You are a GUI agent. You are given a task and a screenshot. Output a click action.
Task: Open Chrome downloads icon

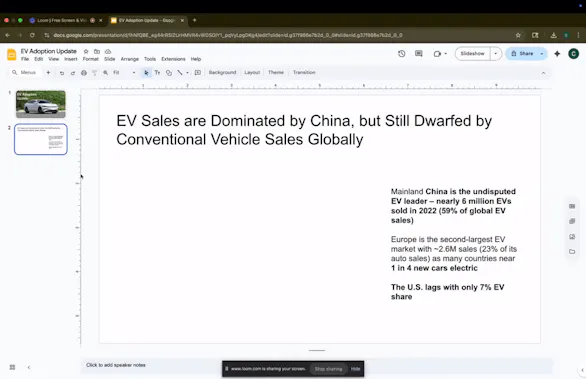click(x=553, y=35)
